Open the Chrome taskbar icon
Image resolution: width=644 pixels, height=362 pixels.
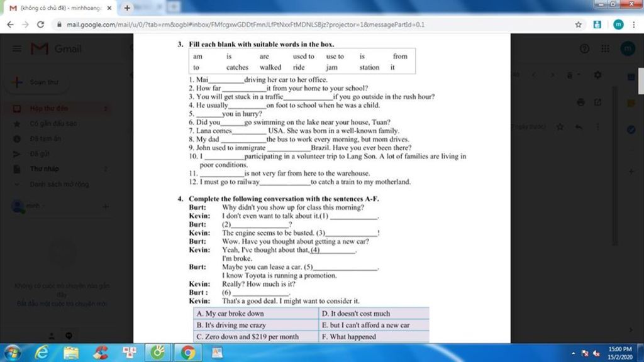(187, 353)
